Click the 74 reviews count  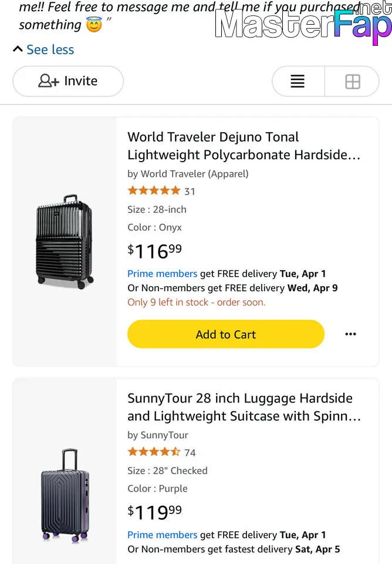pos(190,452)
